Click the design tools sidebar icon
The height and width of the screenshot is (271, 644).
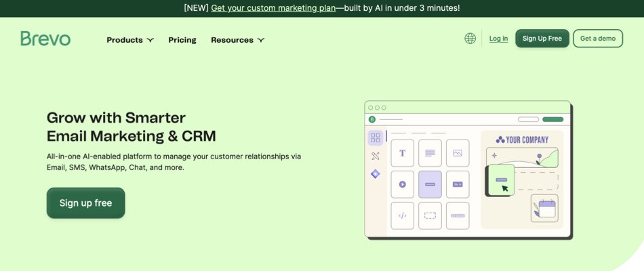(x=375, y=157)
